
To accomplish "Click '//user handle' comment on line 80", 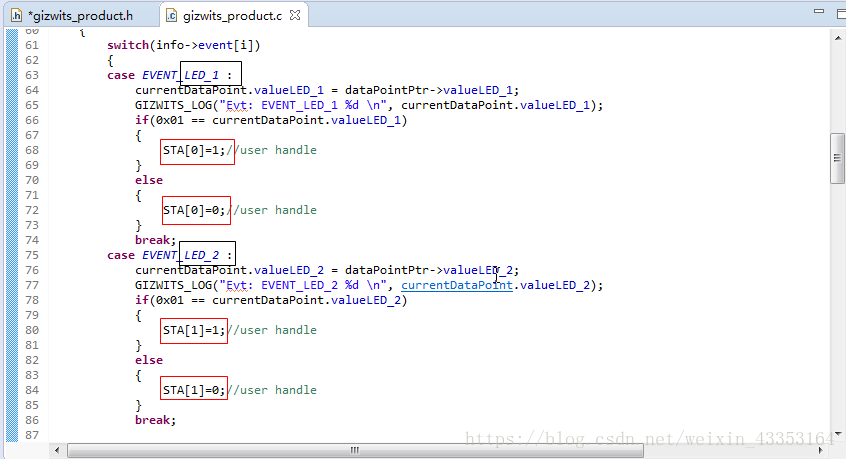I will point(272,330).
